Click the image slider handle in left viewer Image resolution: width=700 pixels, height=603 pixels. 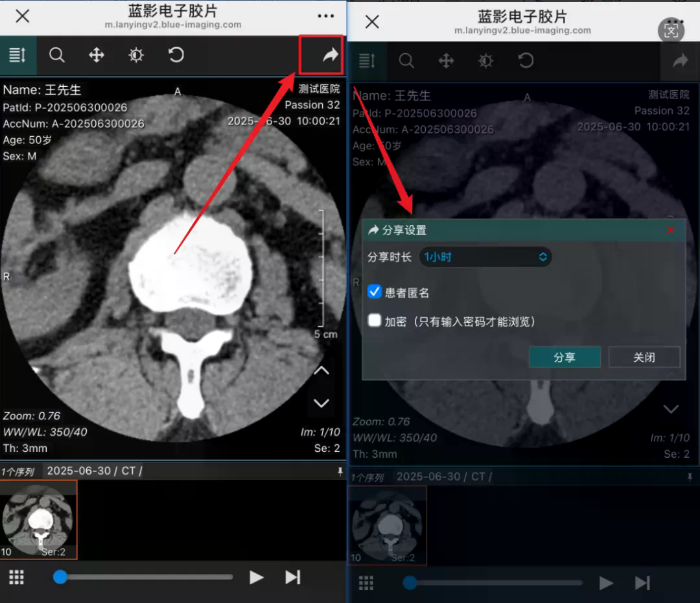(61, 577)
